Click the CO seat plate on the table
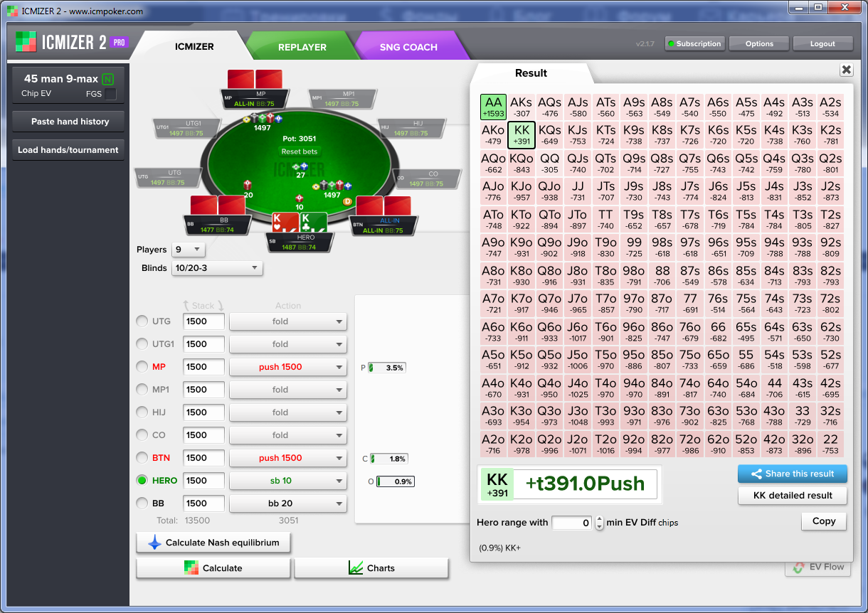 [x=428, y=178]
